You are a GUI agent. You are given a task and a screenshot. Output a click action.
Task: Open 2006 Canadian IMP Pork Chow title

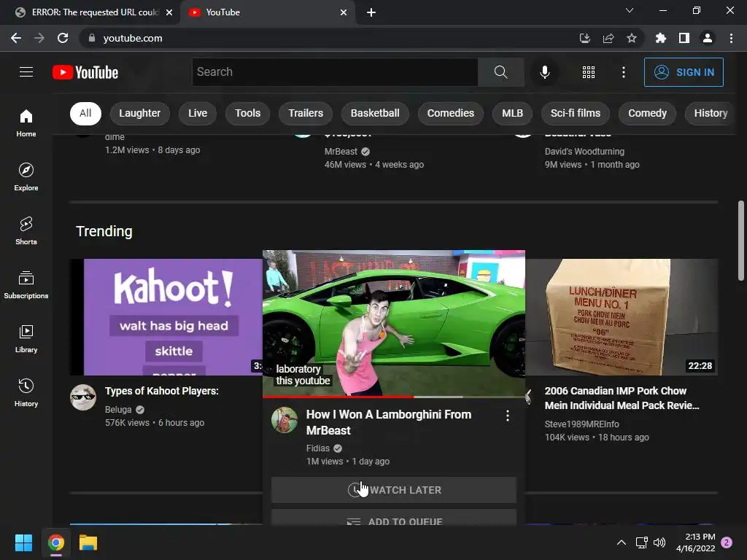pos(622,398)
